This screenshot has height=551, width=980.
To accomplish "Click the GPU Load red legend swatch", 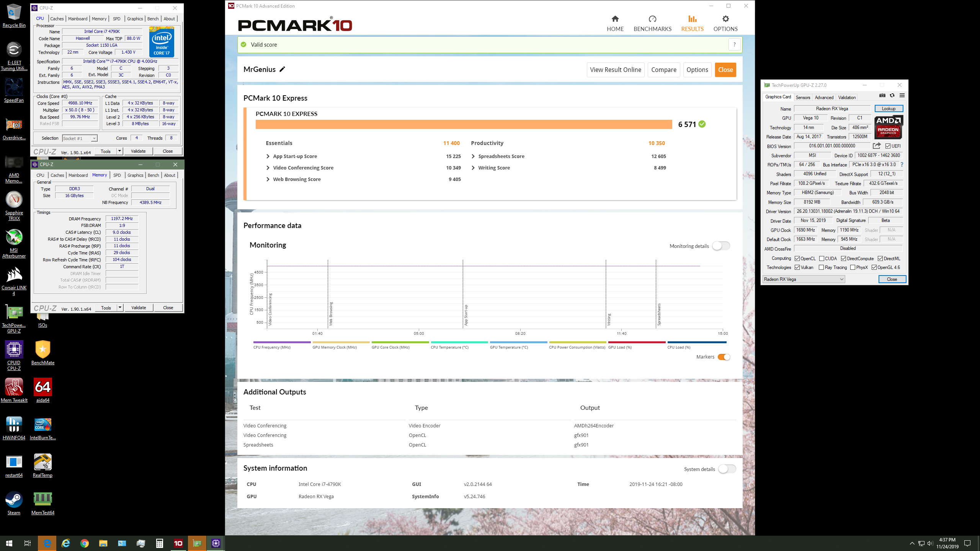I will click(637, 342).
